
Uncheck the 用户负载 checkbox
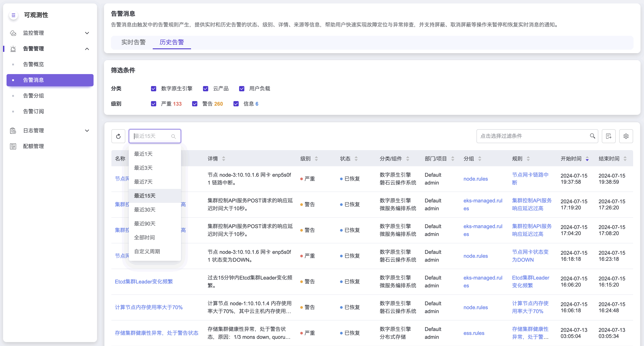click(241, 89)
